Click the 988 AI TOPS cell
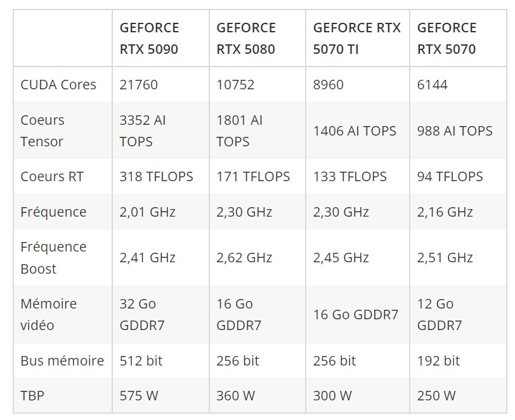The width and height of the screenshot is (515, 420). (x=455, y=131)
